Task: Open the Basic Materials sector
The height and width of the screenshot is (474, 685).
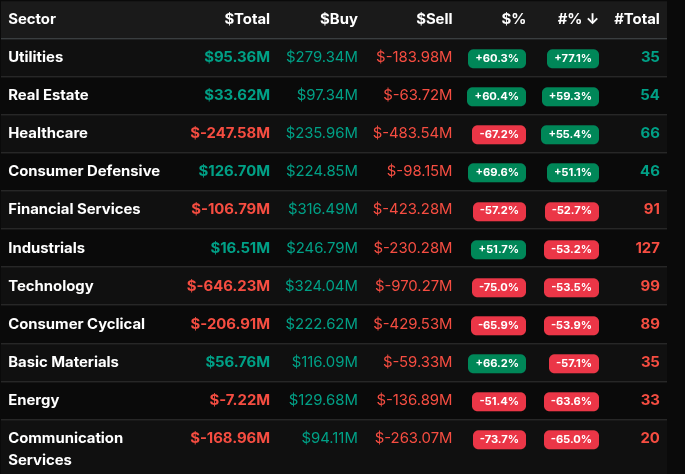Action: coord(63,362)
